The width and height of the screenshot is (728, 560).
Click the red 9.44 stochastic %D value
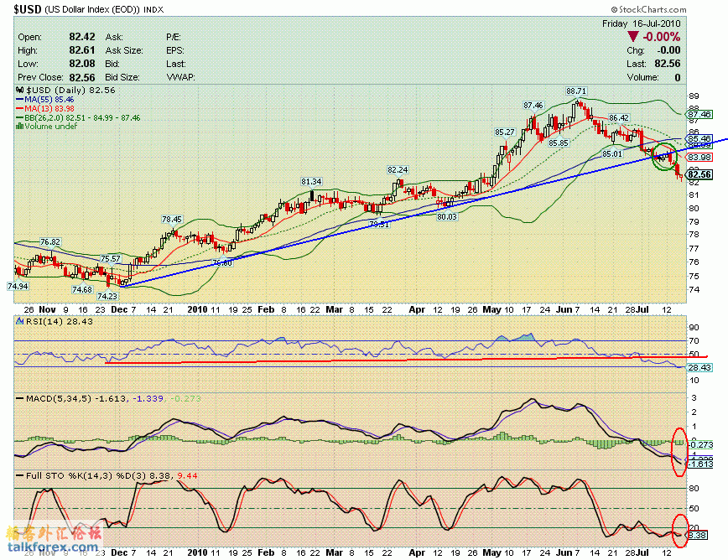(x=187, y=475)
